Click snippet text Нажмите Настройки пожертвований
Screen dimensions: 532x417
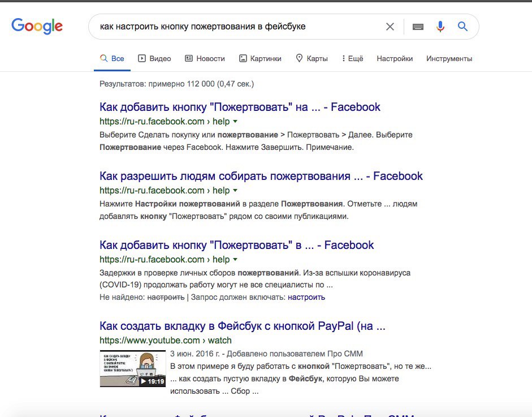point(170,204)
